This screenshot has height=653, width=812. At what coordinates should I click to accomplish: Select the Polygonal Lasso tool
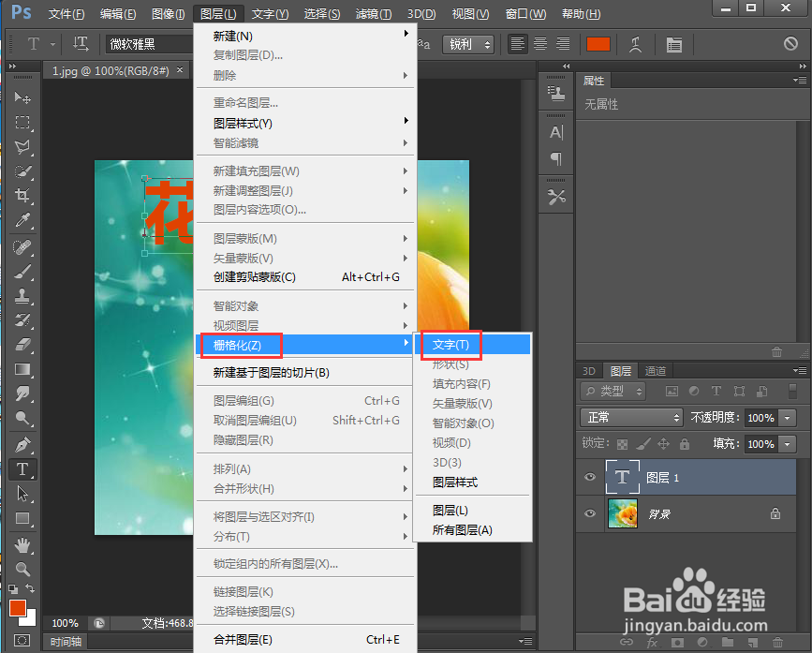(22, 147)
